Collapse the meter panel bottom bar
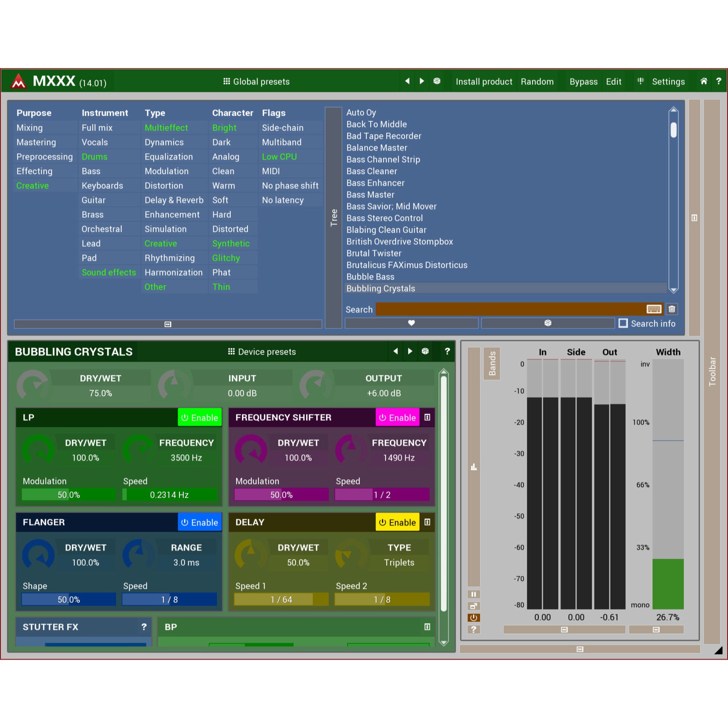This screenshot has height=728, width=728. coord(580,649)
